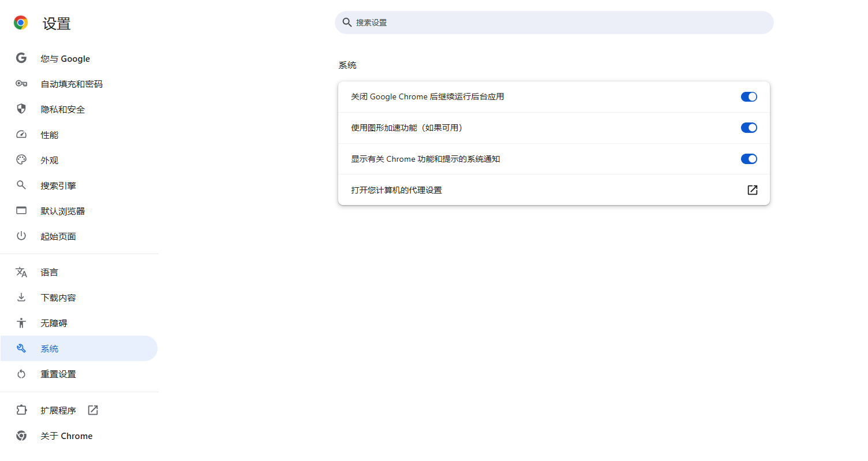Click the search magnifier icon in 搜索设置 box
This screenshot has height=461, width=868.
click(x=347, y=23)
